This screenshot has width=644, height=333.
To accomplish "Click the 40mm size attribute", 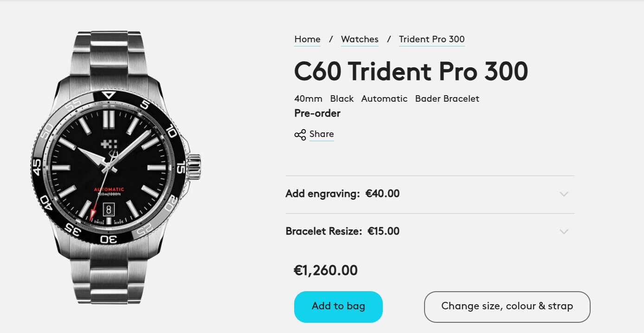I will coord(308,99).
